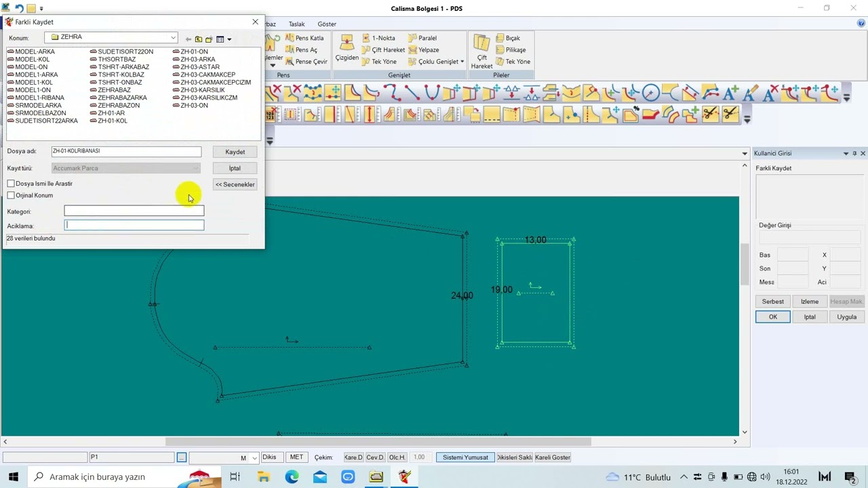This screenshot has height=488, width=868.
Task: Go up one folder level in the dialog
Action: 199,39
